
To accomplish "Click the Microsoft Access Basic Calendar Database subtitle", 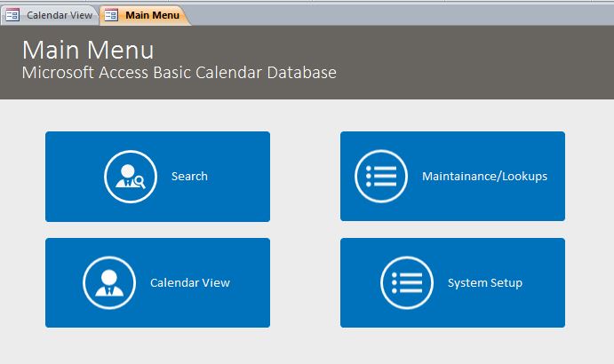I will 179,73.
